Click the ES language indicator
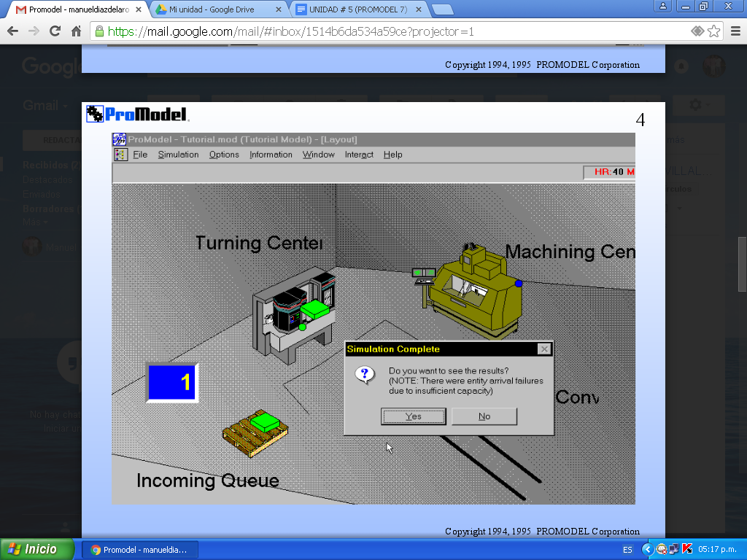Image resolution: width=747 pixels, height=560 pixels. point(627,550)
